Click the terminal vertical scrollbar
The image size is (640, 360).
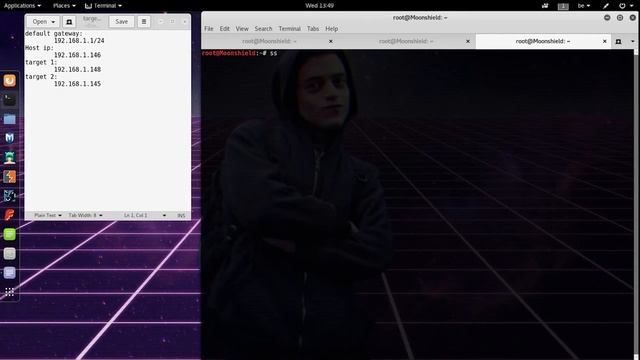point(636,204)
